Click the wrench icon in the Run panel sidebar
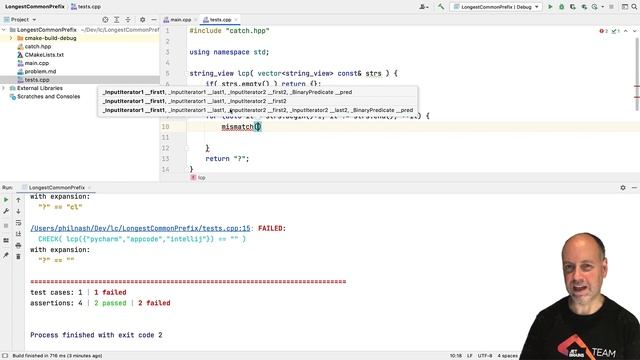The height and width of the screenshot is (360, 640). [6, 211]
